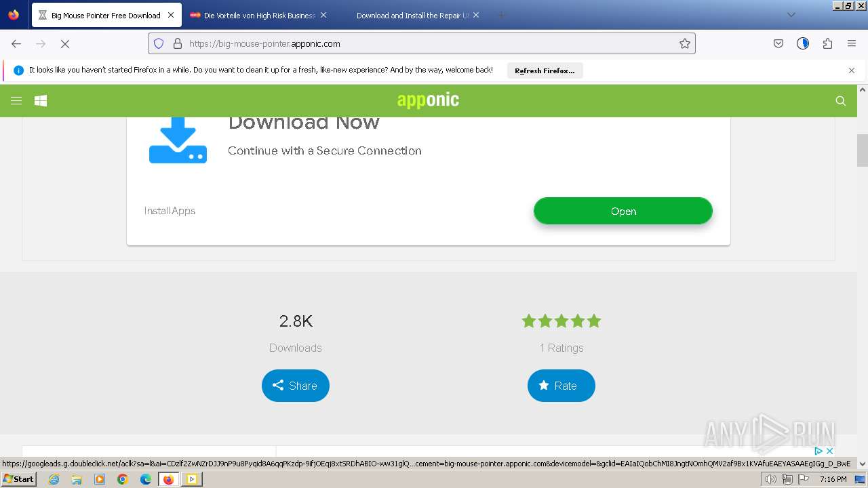Open the Extensions menu
Viewport: 868px width, 488px height.
pos(827,43)
